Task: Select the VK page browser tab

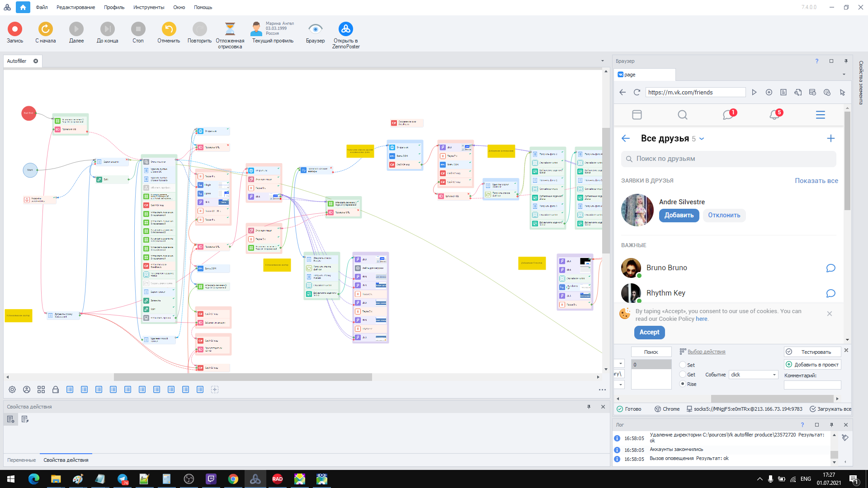Action: [645, 75]
